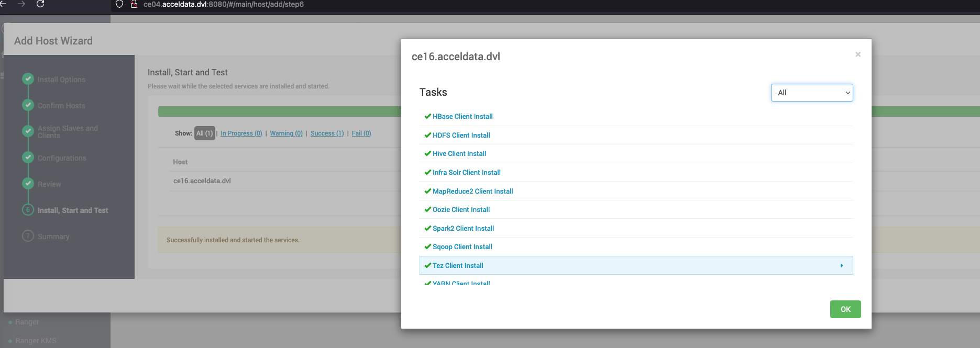
Task: Open the Spark2 Client Install task
Action: click(x=463, y=229)
